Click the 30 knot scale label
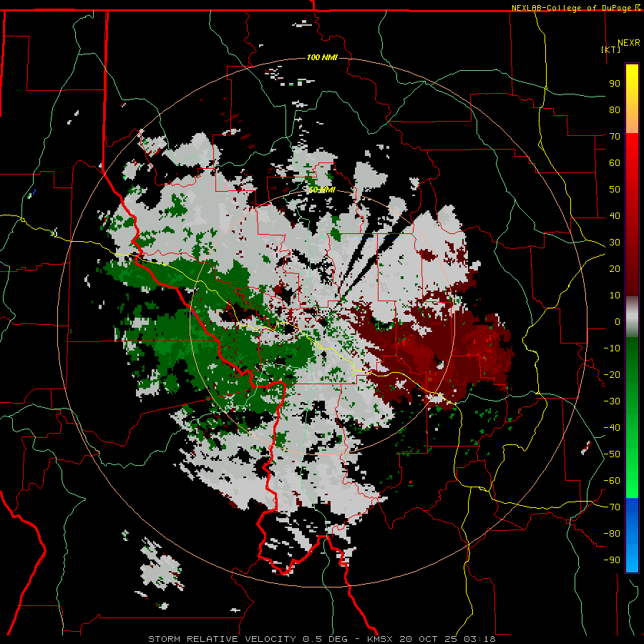 pos(615,243)
